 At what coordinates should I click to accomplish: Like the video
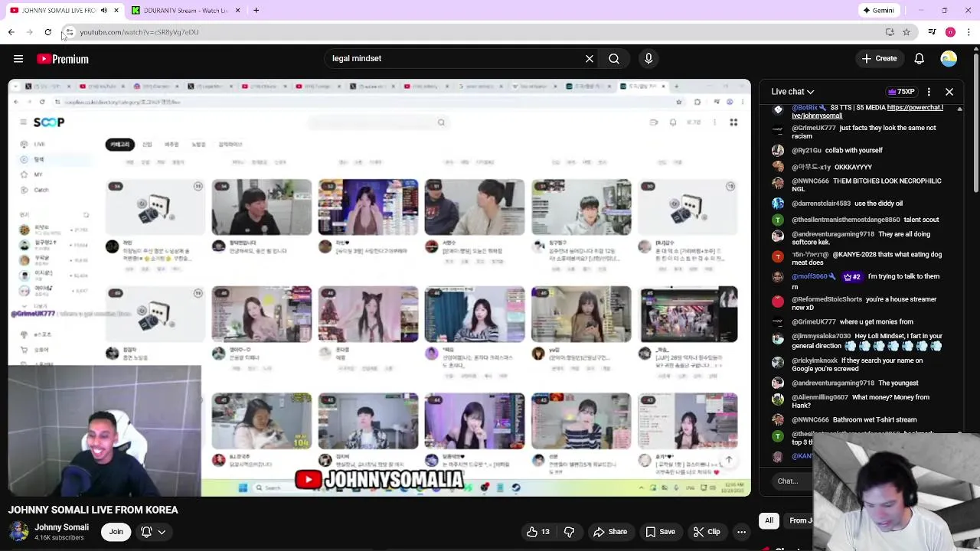(x=539, y=532)
